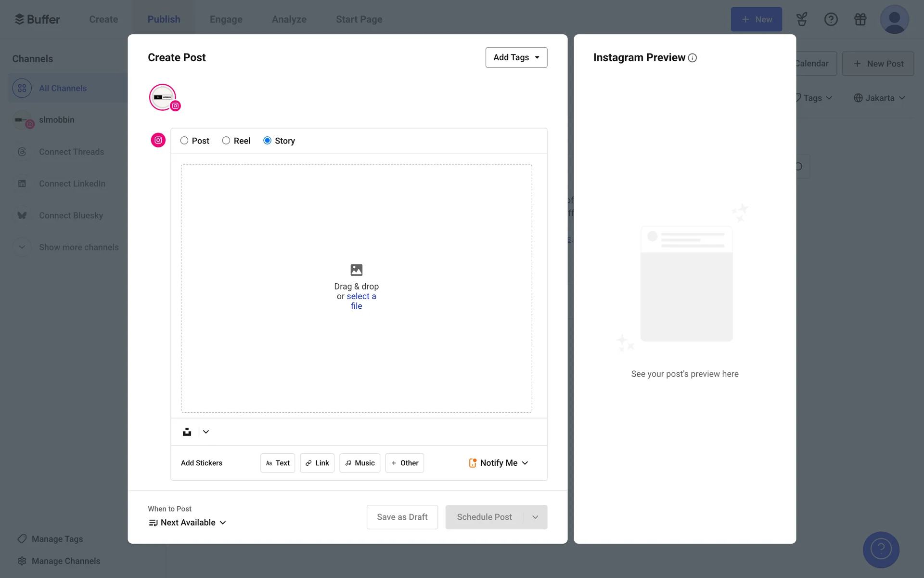Click Save as Draft button

tap(402, 517)
